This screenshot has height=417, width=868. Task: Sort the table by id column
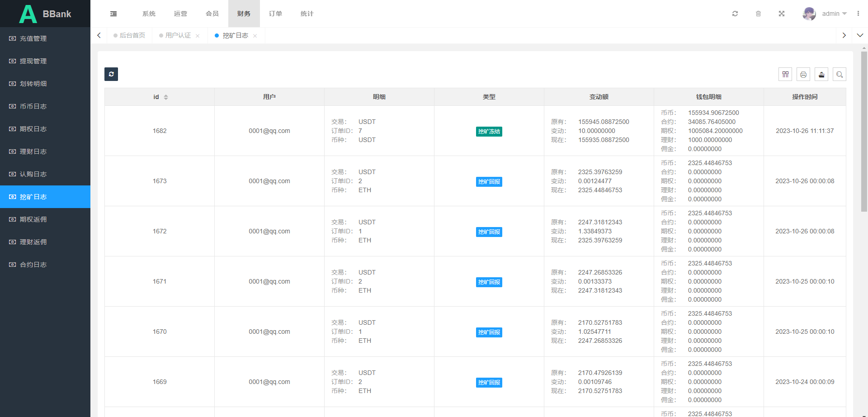pyautogui.click(x=165, y=97)
